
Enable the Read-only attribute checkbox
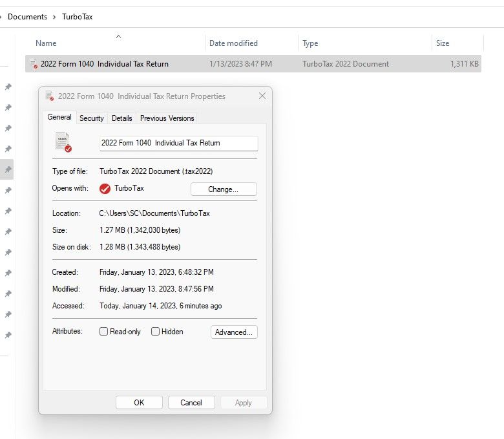[104, 332]
